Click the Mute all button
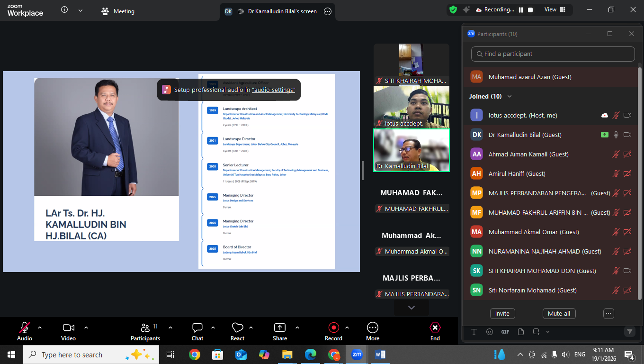Viewport: 644px width, 364px height. pos(559,314)
